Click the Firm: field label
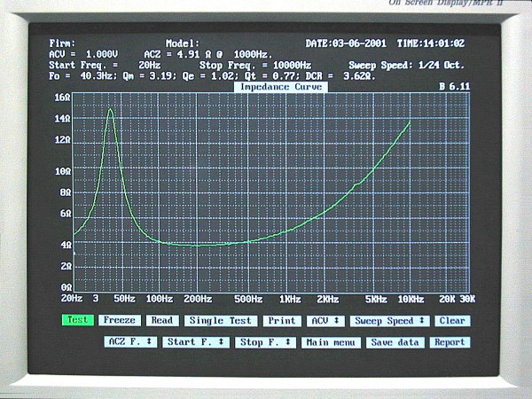The image size is (532, 399). click(62, 43)
